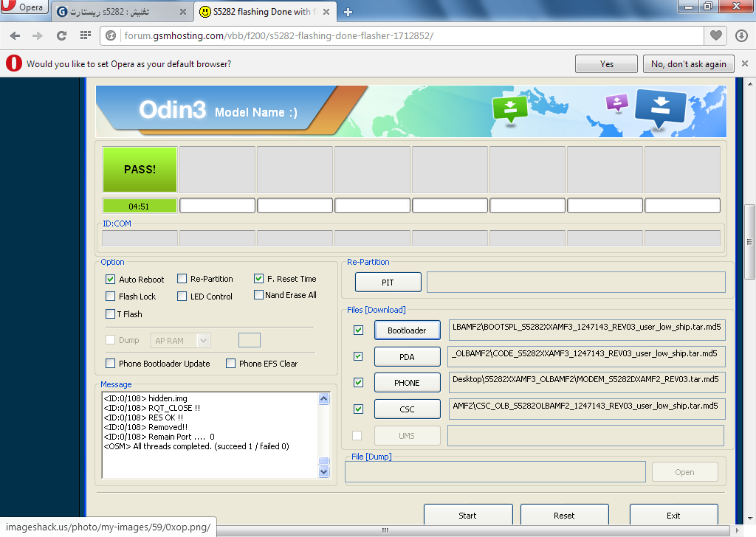Click the Open button under File Dump
The height and width of the screenshot is (537, 756).
coord(684,472)
